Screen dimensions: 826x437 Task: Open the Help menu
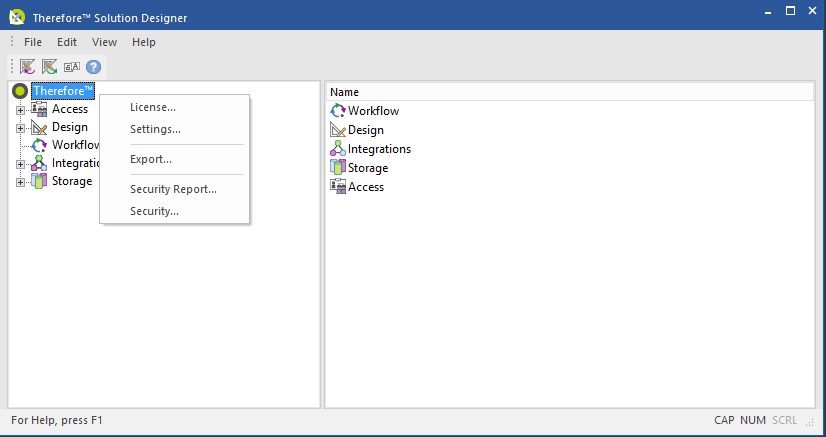(144, 42)
